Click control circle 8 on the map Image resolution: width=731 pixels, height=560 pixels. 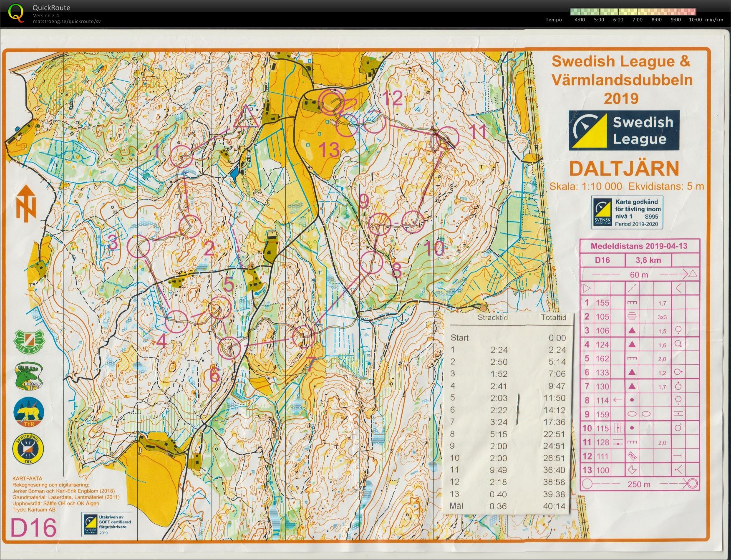click(371, 262)
